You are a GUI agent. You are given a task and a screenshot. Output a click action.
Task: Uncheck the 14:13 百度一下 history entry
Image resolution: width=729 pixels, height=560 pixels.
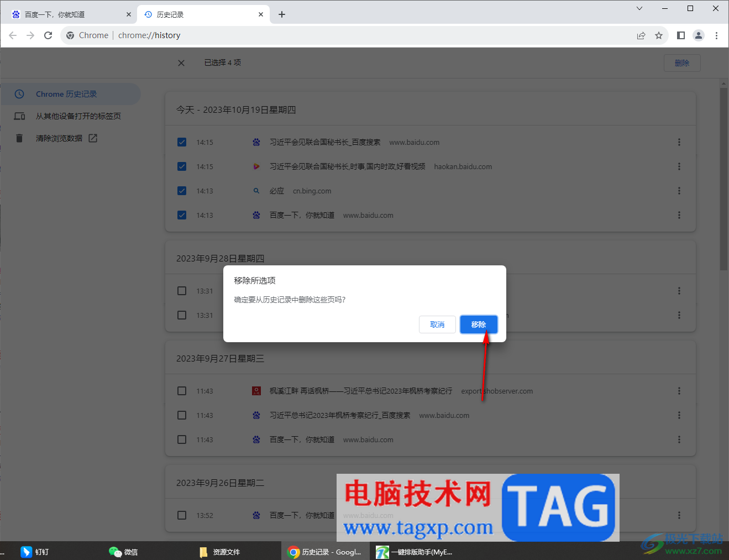[182, 215]
